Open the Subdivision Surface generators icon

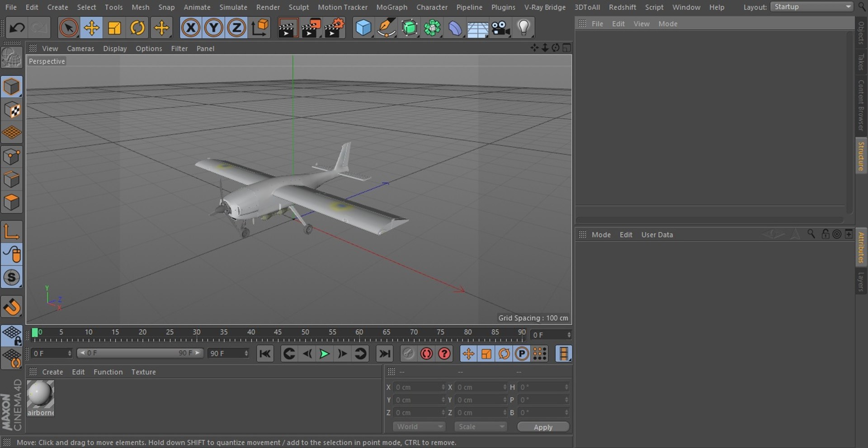pos(410,28)
